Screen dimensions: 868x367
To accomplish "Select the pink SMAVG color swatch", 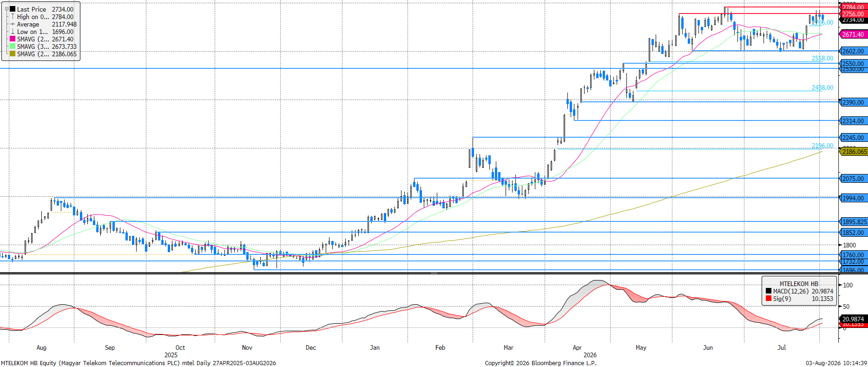I will pos(13,39).
